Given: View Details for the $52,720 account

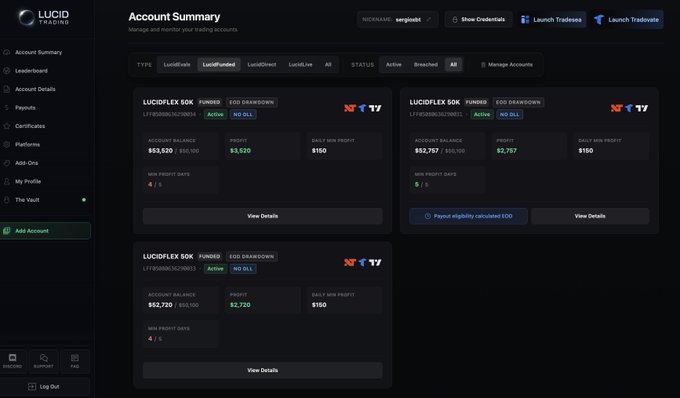Looking at the screenshot, I should point(263,370).
